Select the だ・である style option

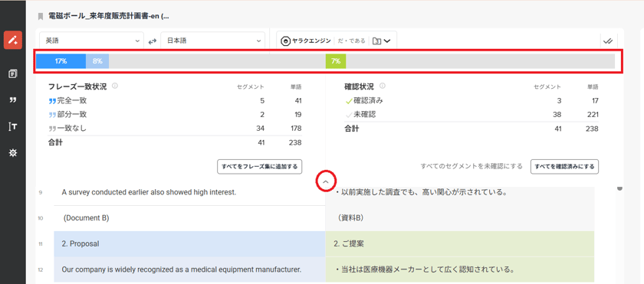(352, 41)
